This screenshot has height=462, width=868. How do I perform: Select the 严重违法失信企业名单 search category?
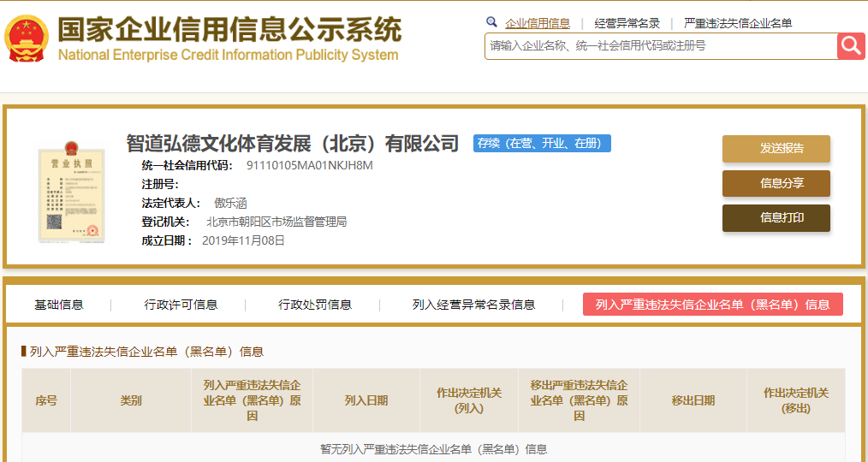click(x=738, y=23)
